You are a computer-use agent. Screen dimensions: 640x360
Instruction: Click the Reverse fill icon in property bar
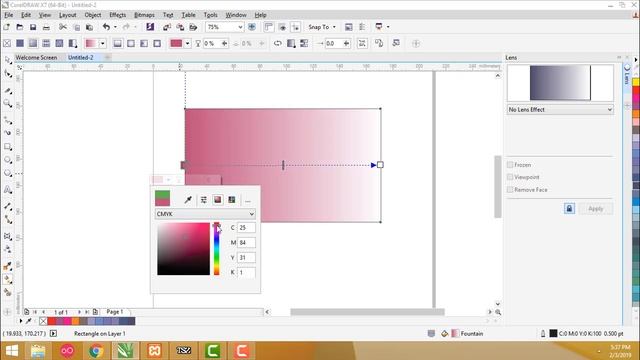[x=278, y=43]
